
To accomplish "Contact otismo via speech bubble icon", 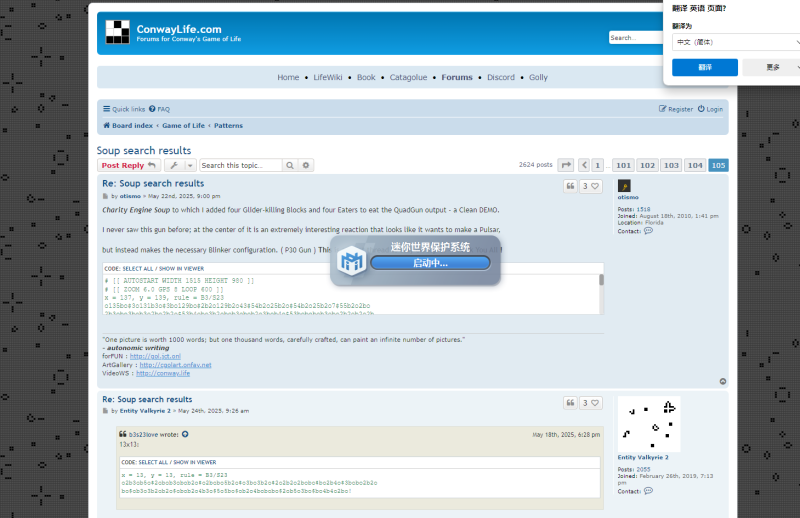I will [648, 231].
